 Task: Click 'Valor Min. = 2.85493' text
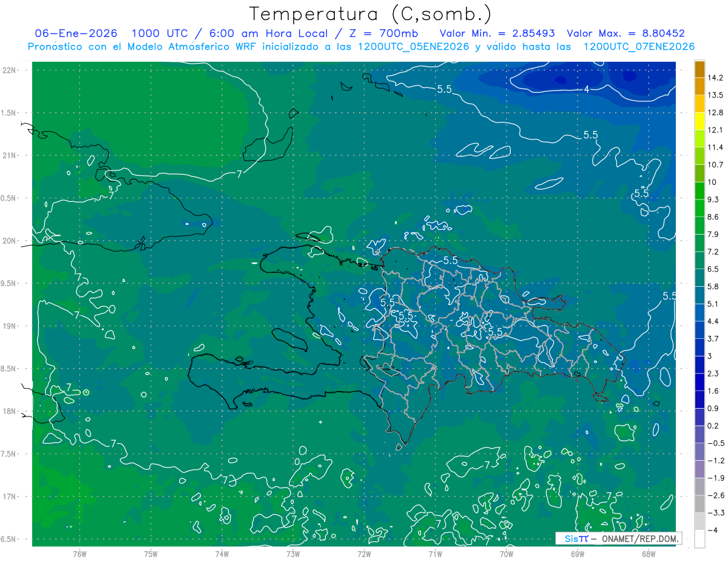496,33
